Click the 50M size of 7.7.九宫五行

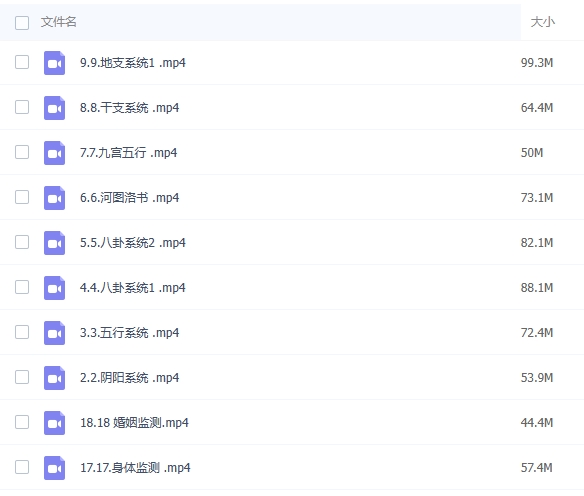tap(532, 153)
